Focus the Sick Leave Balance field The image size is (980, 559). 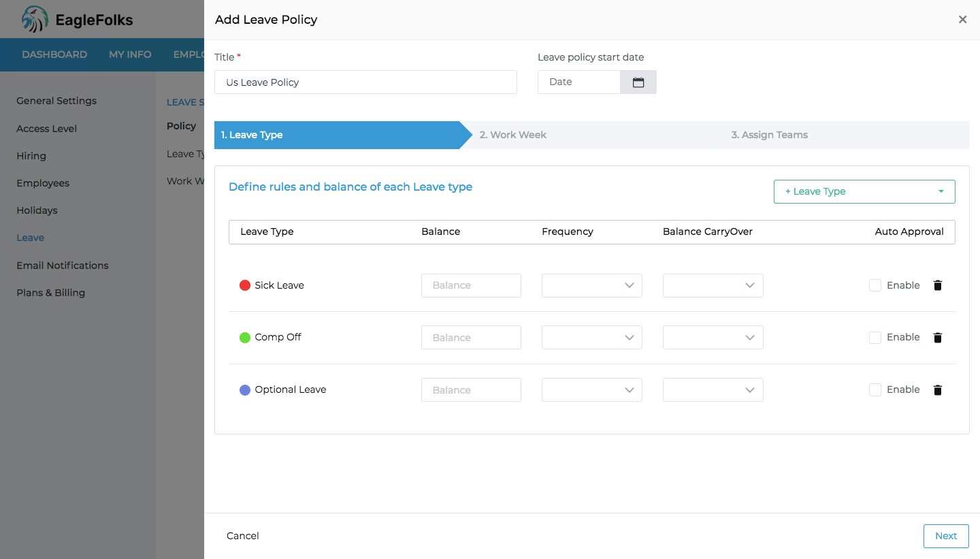click(x=471, y=285)
